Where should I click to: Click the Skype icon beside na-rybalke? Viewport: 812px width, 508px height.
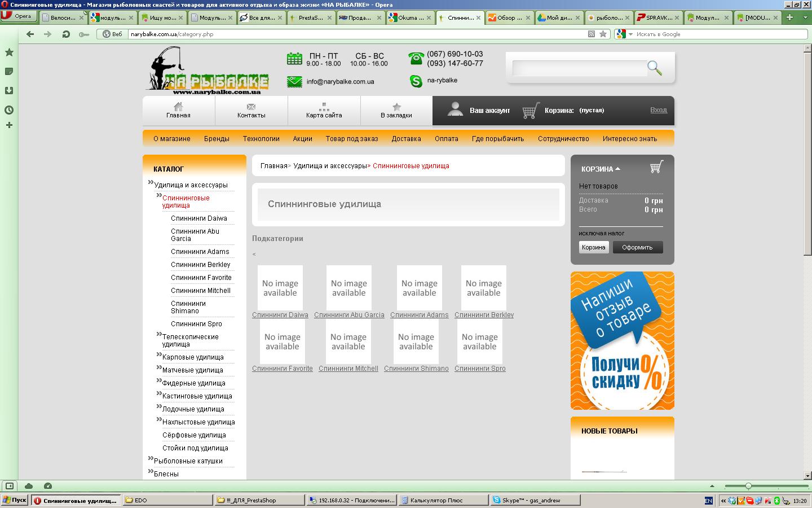[x=416, y=81]
